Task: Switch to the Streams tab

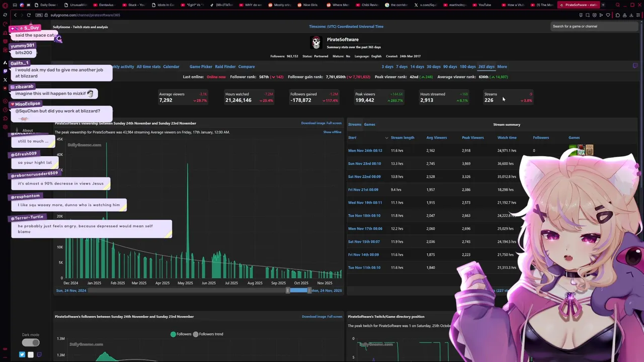Action: [355, 124]
